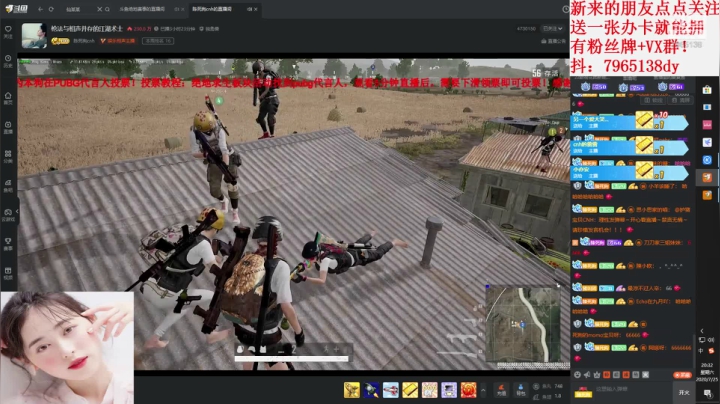Click the 本周排名 16 rank button

158,41
